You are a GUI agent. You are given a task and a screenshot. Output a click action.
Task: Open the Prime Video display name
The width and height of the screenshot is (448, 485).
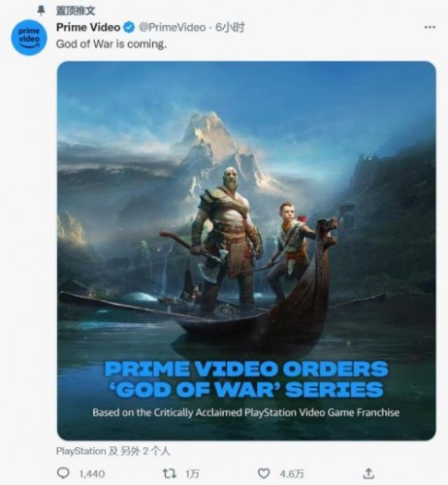click(x=88, y=27)
